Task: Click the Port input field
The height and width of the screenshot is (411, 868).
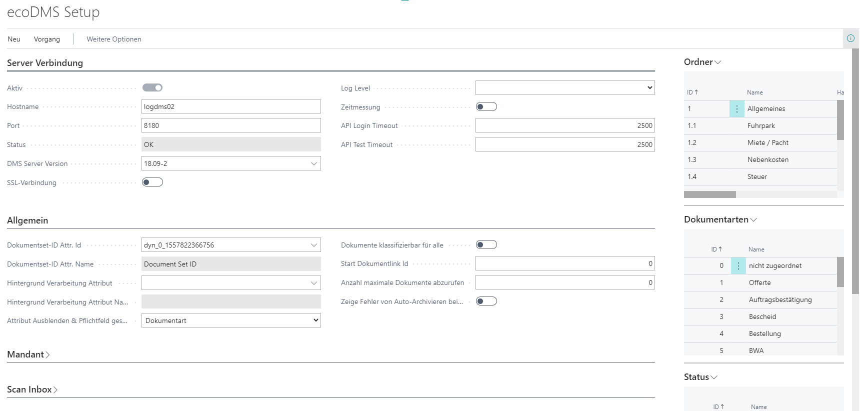Action: [x=231, y=125]
